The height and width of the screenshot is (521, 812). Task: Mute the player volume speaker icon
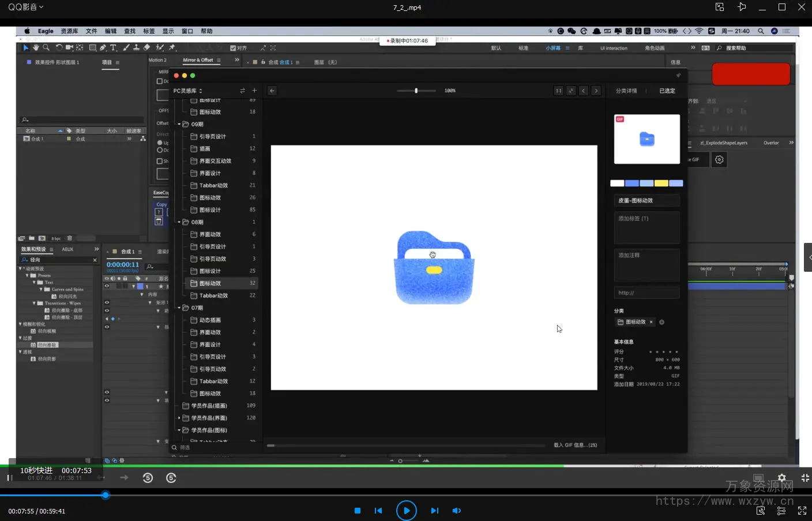tap(456, 511)
